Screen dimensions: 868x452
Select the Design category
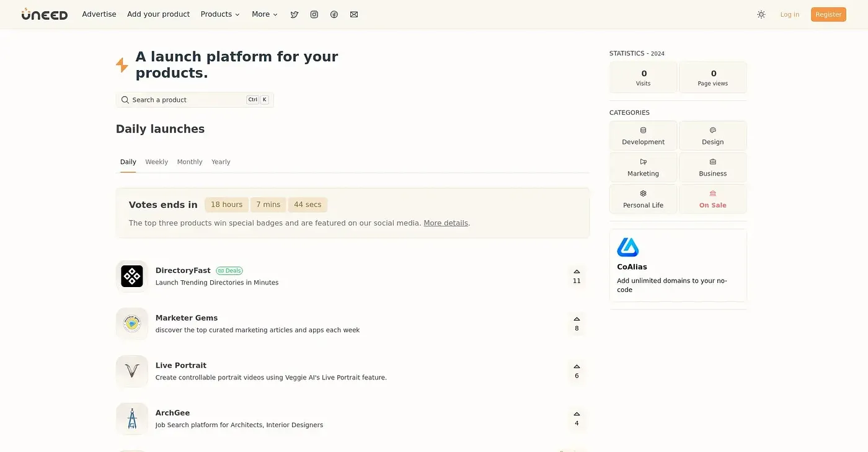713,136
